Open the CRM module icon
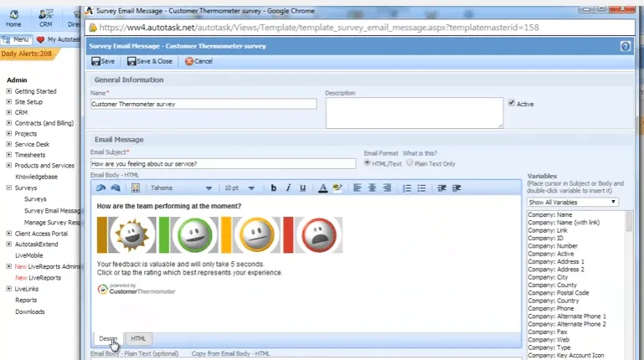644x360 pixels. click(45, 18)
